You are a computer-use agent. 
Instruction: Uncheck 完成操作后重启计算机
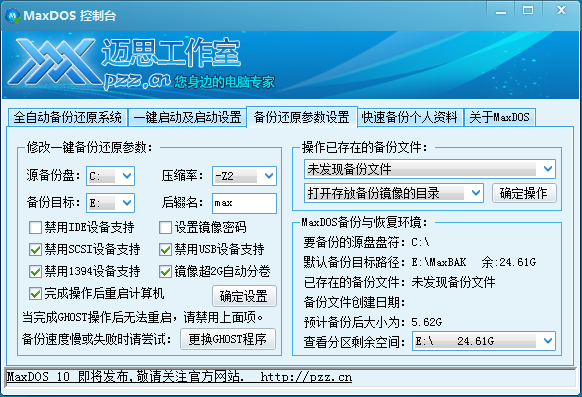point(35,293)
